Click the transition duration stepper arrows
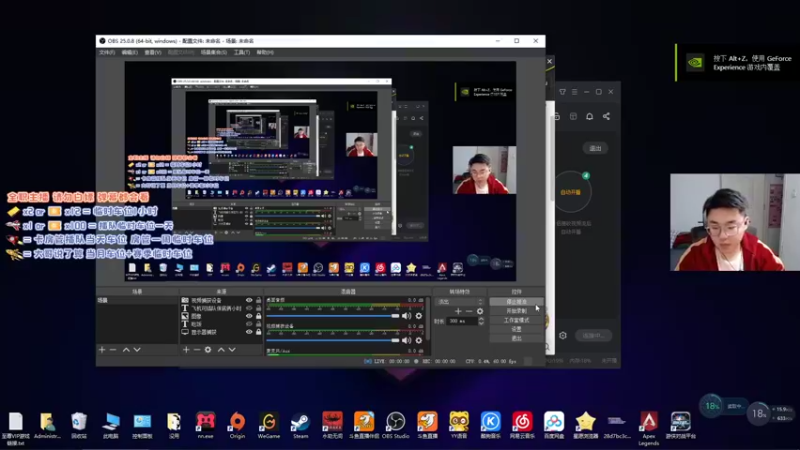Image resolution: width=800 pixels, height=450 pixels. (x=481, y=321)
